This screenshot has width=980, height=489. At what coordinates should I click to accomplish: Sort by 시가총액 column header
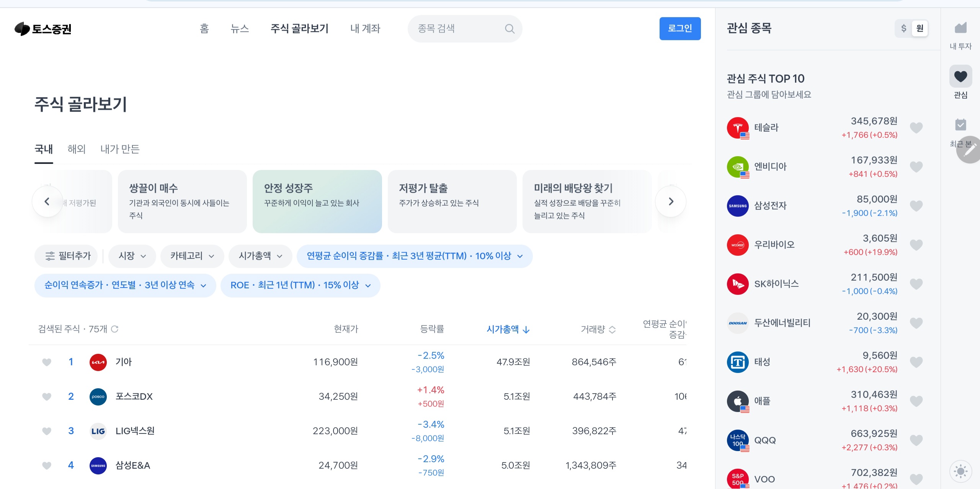pyautogui.click(x=508, y=329)
